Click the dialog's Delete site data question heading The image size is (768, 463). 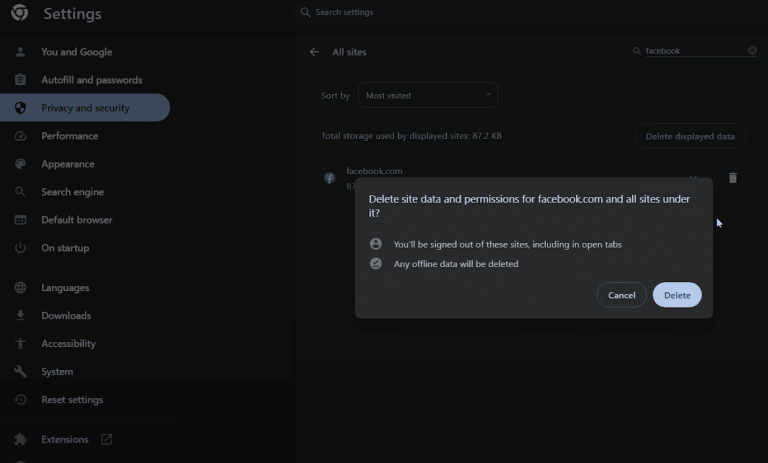[529, 206]
